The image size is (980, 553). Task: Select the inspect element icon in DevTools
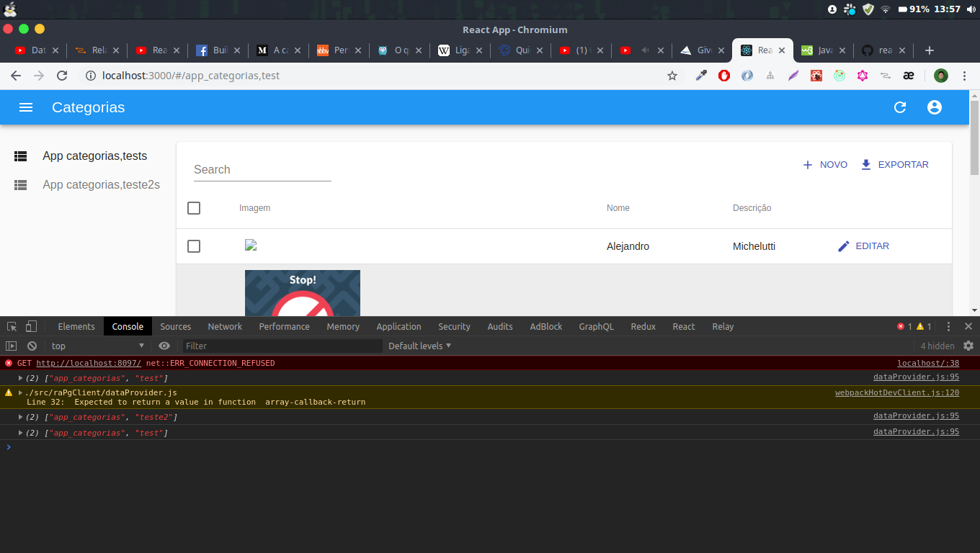(x=12, y=326)
